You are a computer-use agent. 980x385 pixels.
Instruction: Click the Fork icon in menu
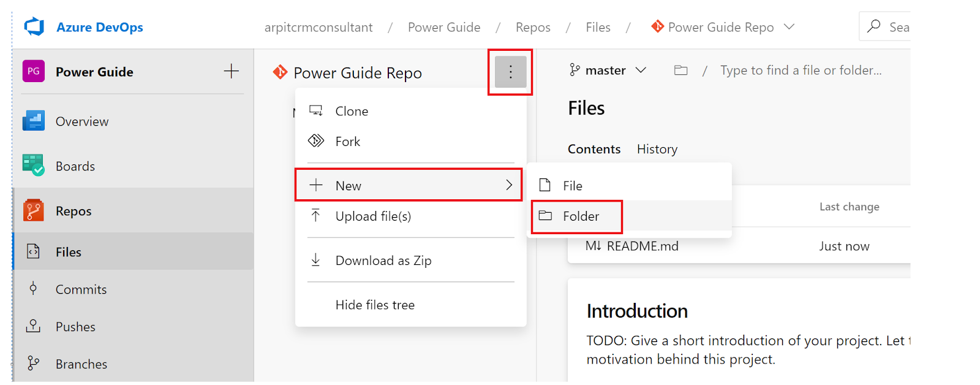tap(316, 140)
